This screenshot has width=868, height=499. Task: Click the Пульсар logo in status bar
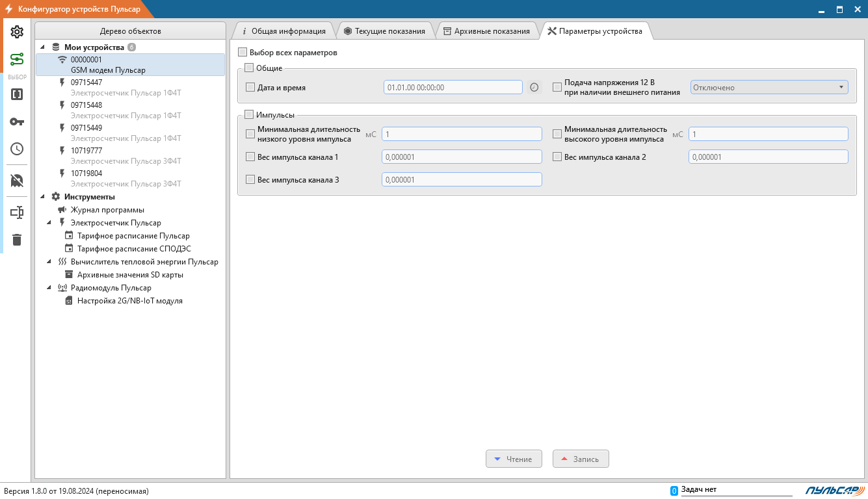(x=835, y=491)
